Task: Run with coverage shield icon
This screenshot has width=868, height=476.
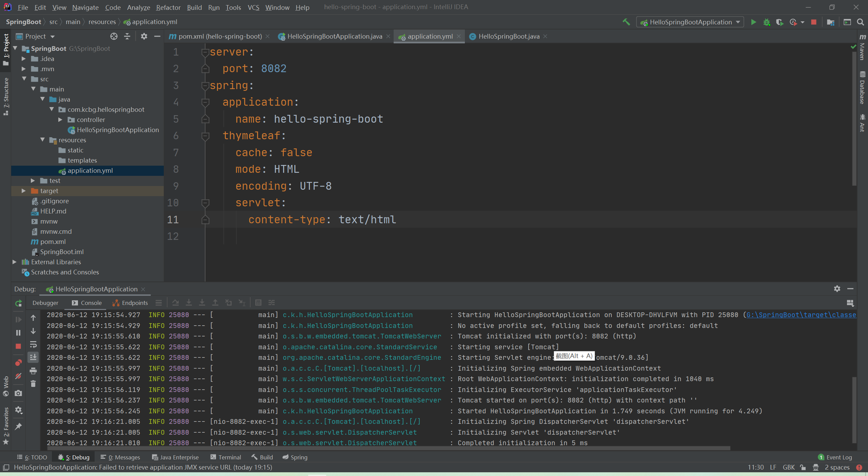Action: pyautogui.click(x=780, y=22)
